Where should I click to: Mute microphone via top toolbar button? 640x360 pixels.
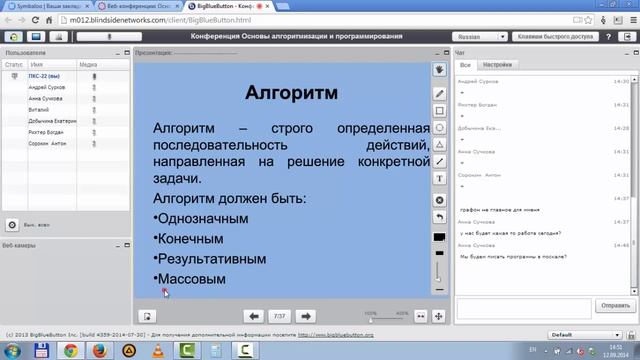109,37
